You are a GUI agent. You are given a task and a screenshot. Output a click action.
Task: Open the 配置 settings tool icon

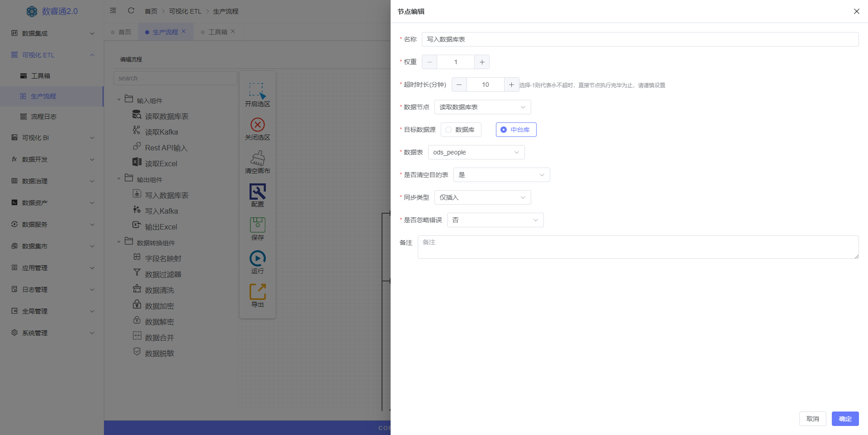(257, 192)
